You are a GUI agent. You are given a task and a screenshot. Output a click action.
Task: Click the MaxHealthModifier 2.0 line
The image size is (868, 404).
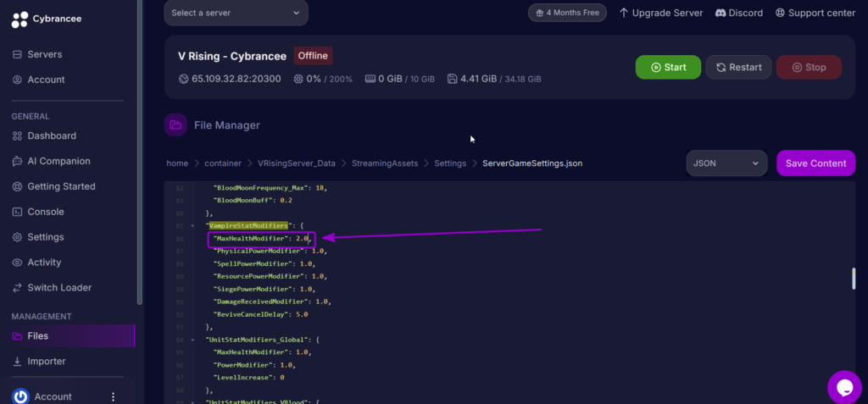tap(263, 239)
